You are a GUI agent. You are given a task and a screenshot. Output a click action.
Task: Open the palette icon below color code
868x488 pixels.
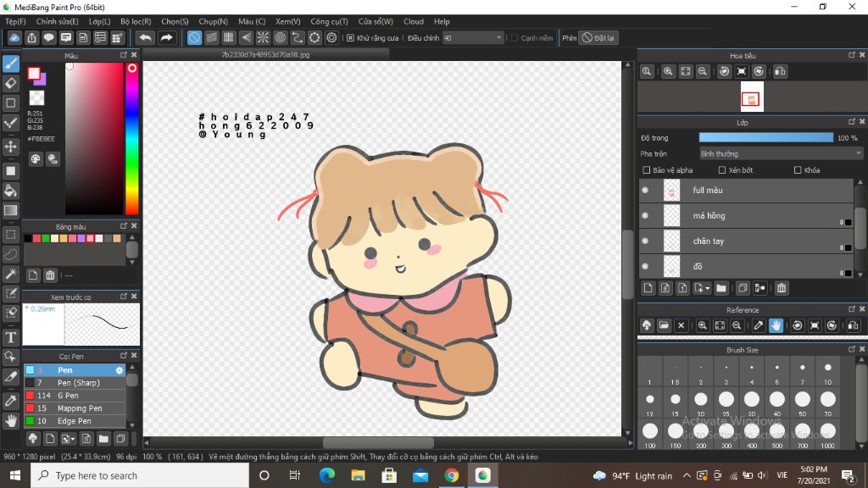click(x=36, y=159)
